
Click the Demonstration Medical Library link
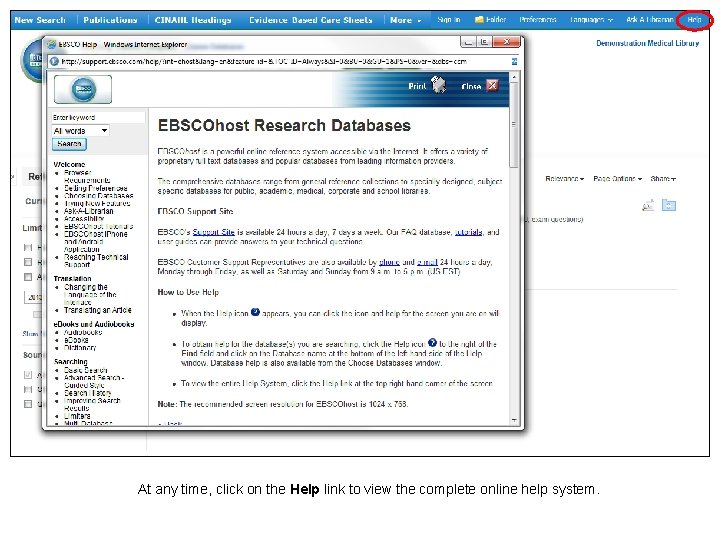point(647,43)
